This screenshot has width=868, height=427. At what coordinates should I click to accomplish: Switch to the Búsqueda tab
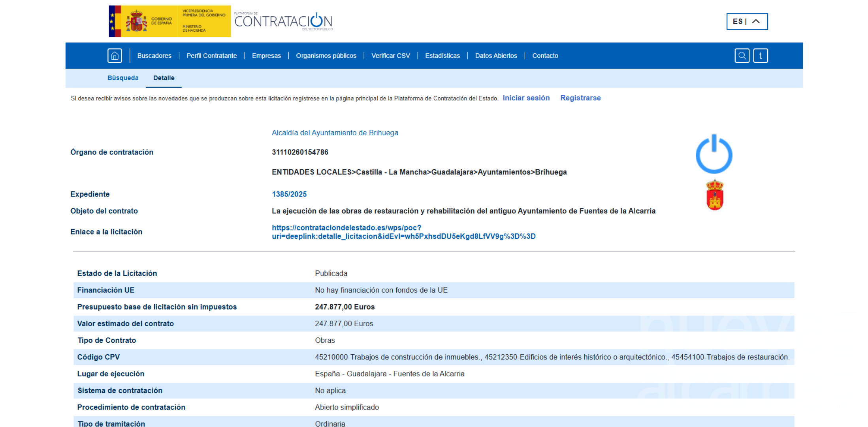coord(123,78)
